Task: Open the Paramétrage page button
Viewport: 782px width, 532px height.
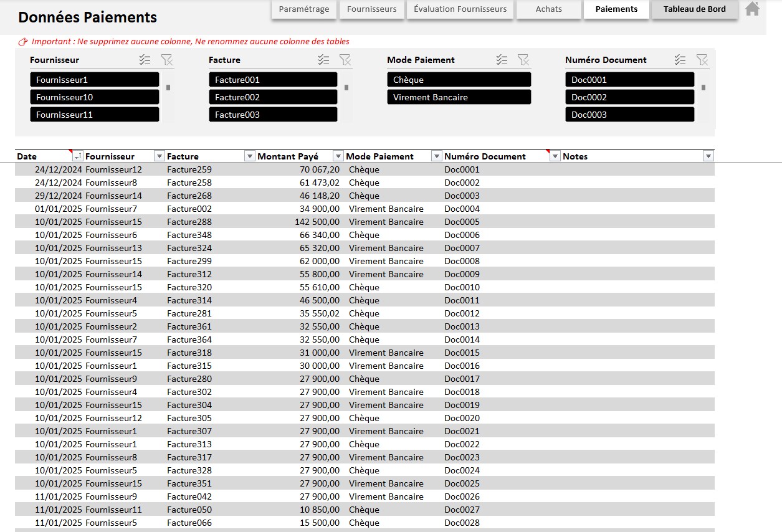Action: tap(303, 9)
